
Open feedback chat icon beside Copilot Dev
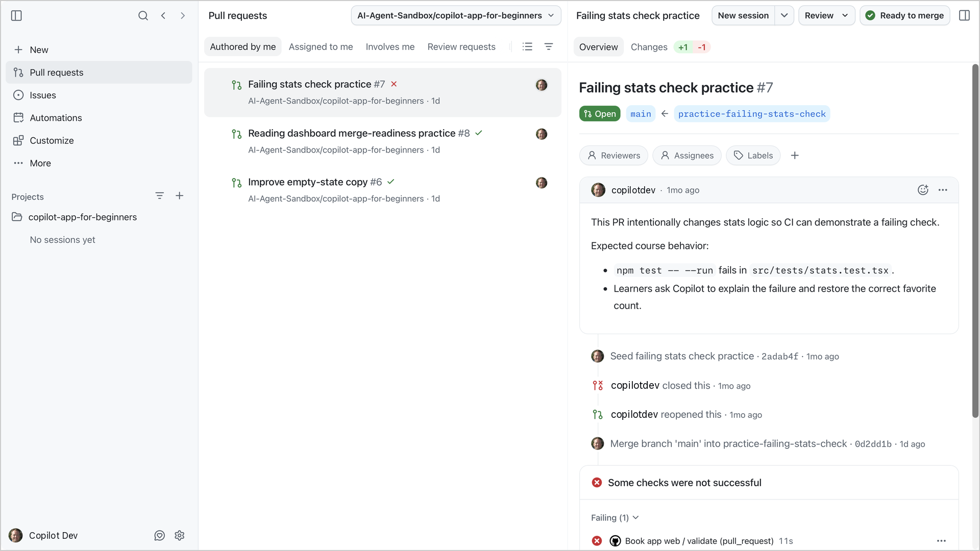160,535
